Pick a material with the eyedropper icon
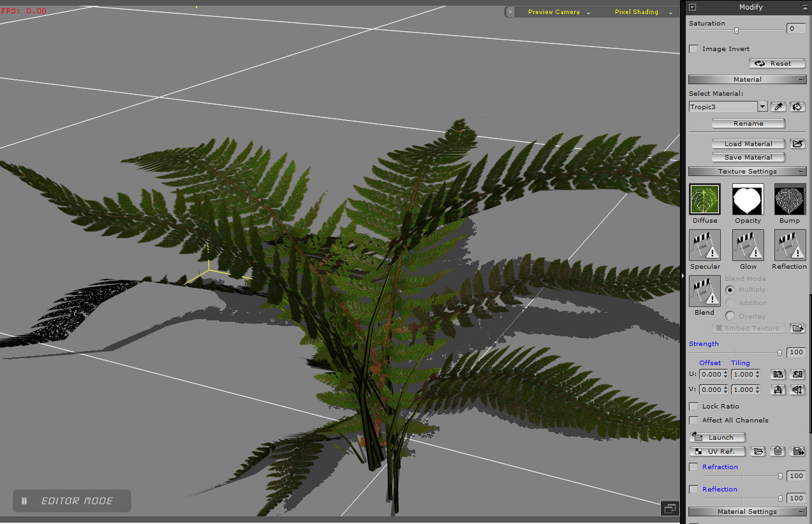The height and width of the screenshot is (524, 812). (778, 107)
